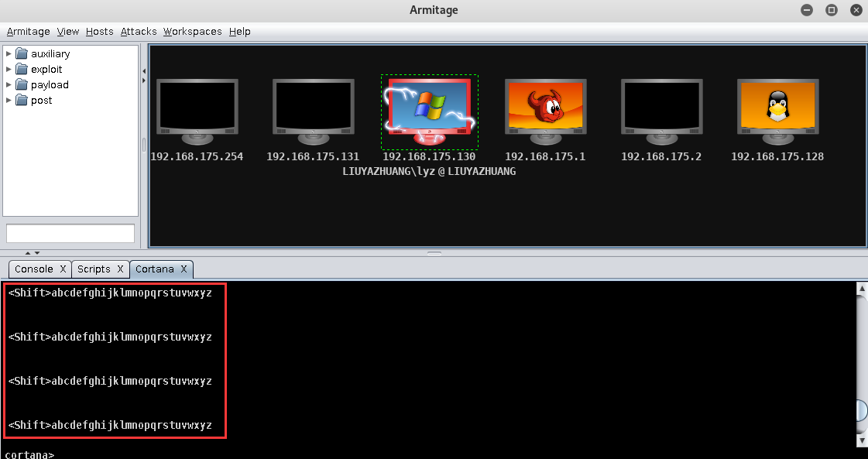Click the Cortana console scroll down arrow
The width and height of the screenshot is (868, 459).
point(862,440)
